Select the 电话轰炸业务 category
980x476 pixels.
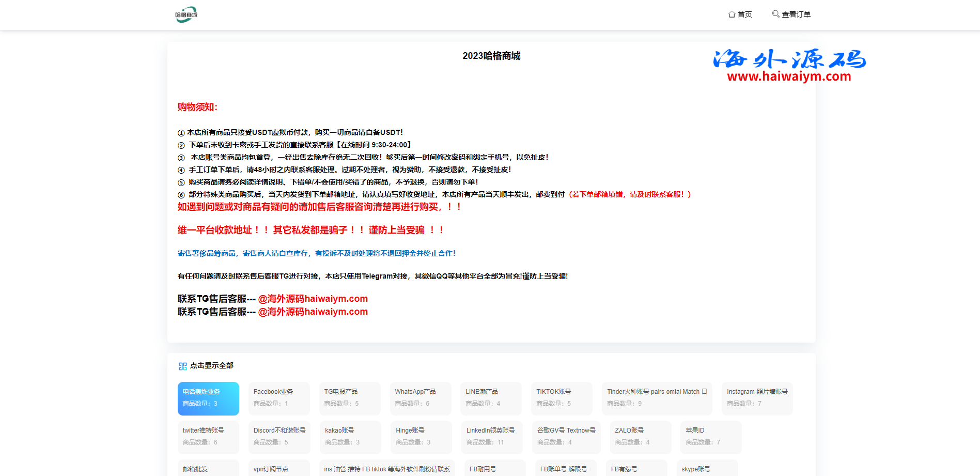click(x=208, y=398)
